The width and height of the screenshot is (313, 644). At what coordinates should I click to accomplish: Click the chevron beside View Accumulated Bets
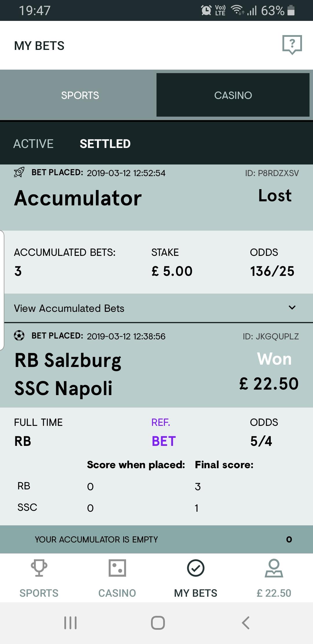[292, 307]
